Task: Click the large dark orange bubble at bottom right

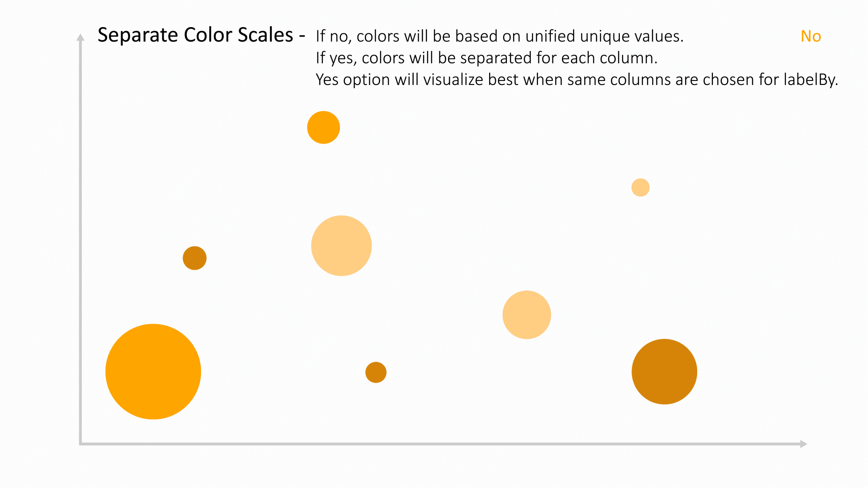Action: click(x=664, y=371)
